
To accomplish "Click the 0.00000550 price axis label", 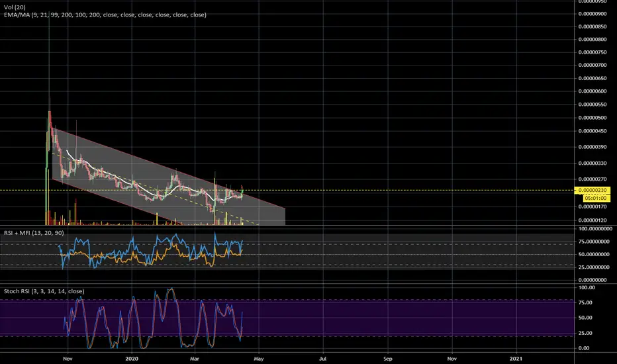I will click(593, 105).
